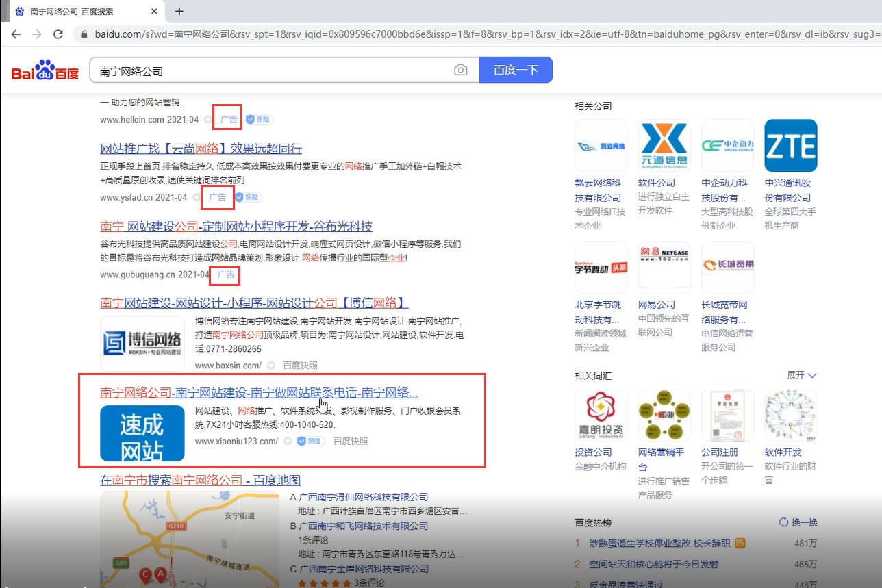Open the 软件公司 related company link
Viewport: 882px width, 588px height.
pyautogui.click(x=657, y=183)
